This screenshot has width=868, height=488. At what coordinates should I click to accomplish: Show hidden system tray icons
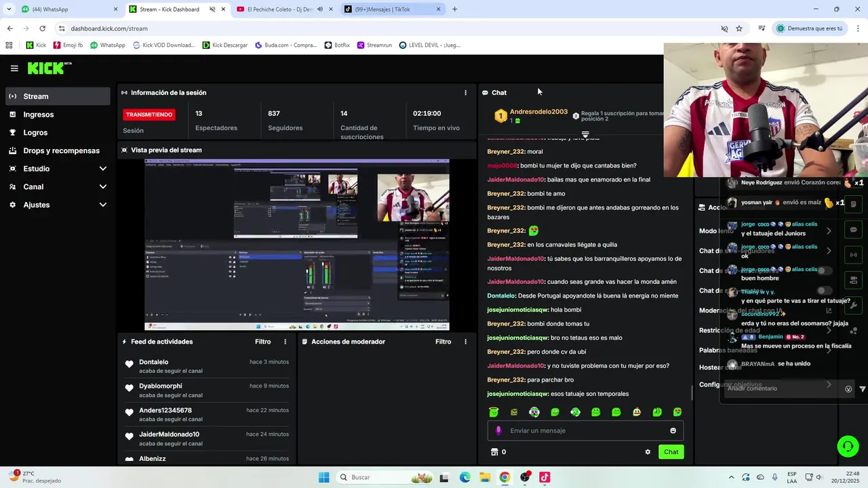(731, 477)
